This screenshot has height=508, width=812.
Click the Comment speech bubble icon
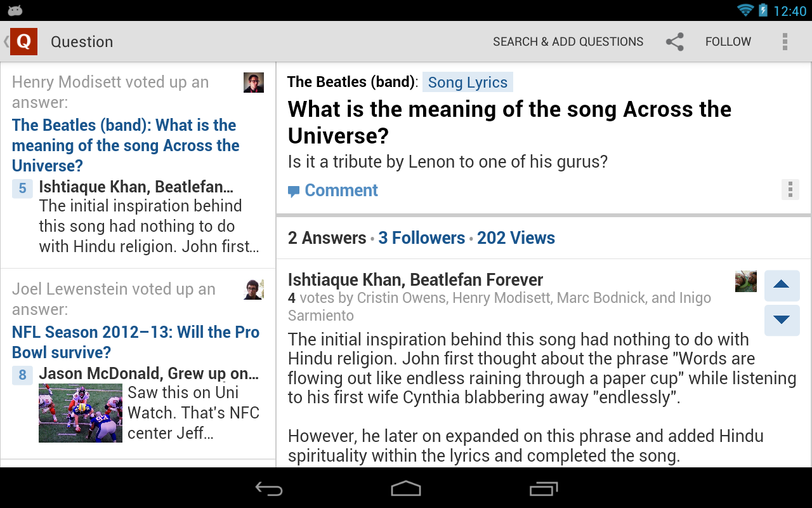294,190
